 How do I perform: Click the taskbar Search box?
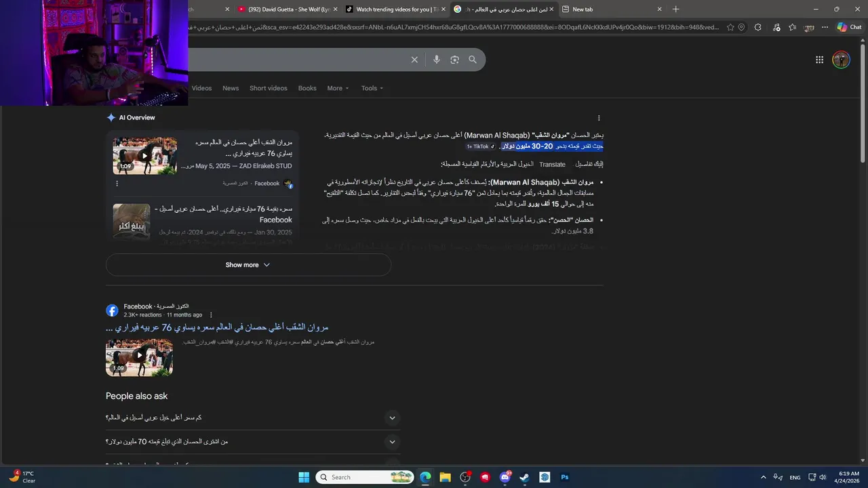[x=365, y=477]
